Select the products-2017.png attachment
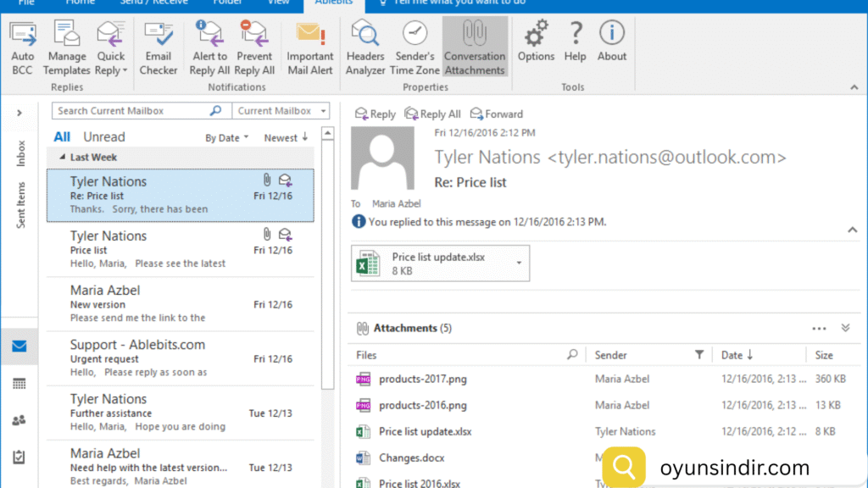 (x=422, y=379)
